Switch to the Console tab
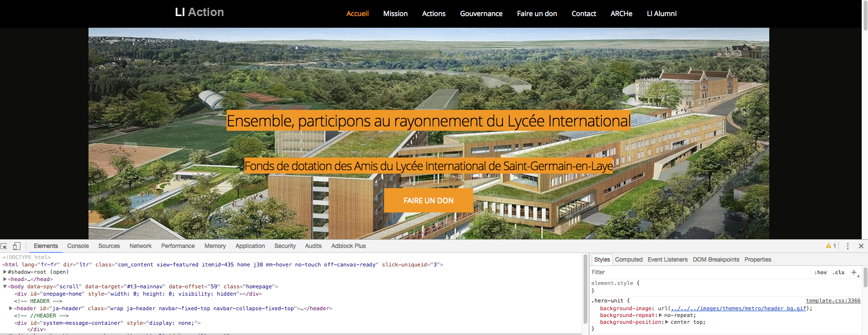The width and height of the screenshot is (868, 335). [78, 246]
